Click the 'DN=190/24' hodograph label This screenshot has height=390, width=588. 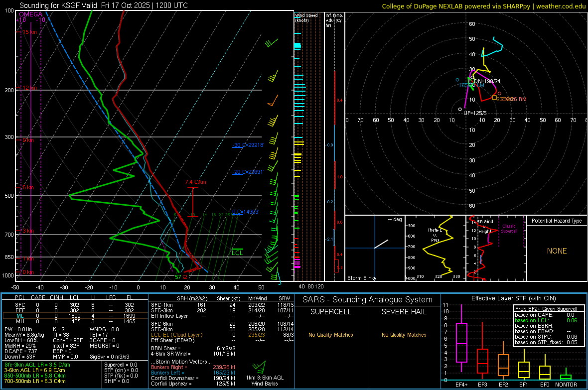pyautogui.click(x=487, y=81)
